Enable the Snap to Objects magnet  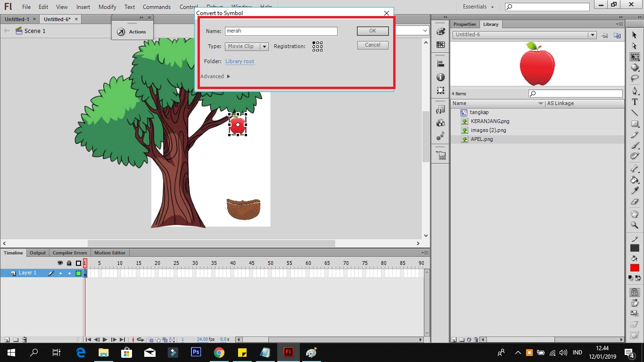[635, 292]
